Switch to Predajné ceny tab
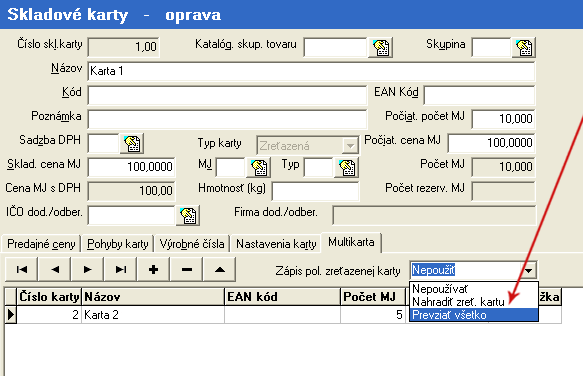This screenshot has height=376, width=583. click(x=41, y=244)
